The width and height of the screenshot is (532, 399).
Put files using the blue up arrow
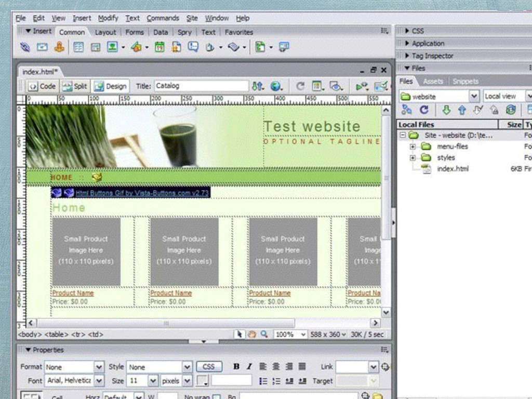click(462, 110)
